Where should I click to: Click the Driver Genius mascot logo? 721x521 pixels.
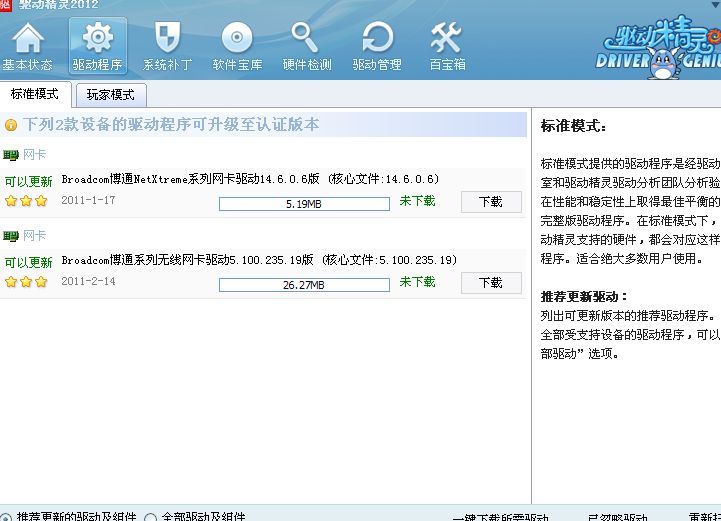[x=658, y=48]
